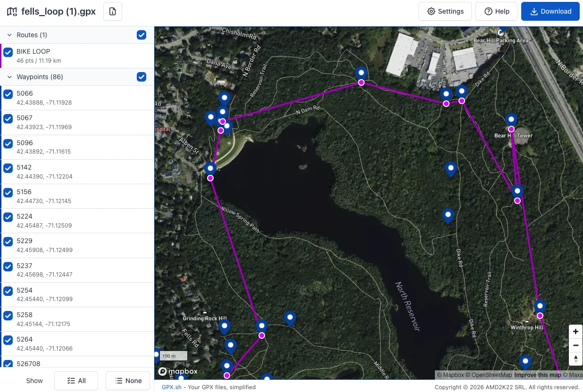Uncheck waypoint 5066 in the sidebar
The image size is (583, 392).
(8, 94)
